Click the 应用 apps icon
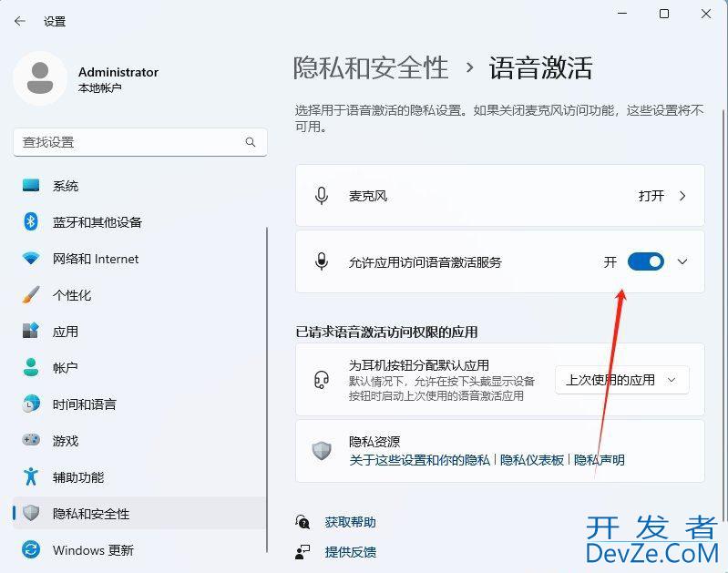Viewport: 728px width, 573px height. click(x=31, y=331)
